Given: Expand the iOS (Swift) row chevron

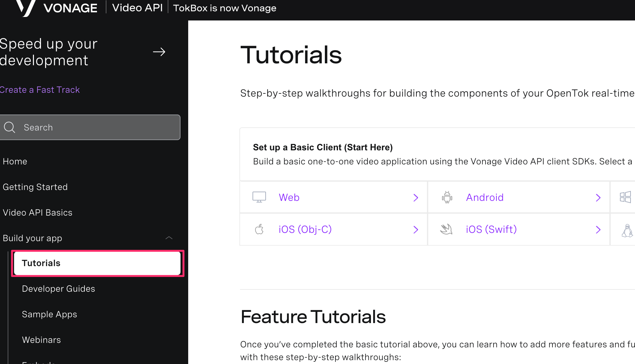Looking at the screenshot, I should click(x=599, y=230).
